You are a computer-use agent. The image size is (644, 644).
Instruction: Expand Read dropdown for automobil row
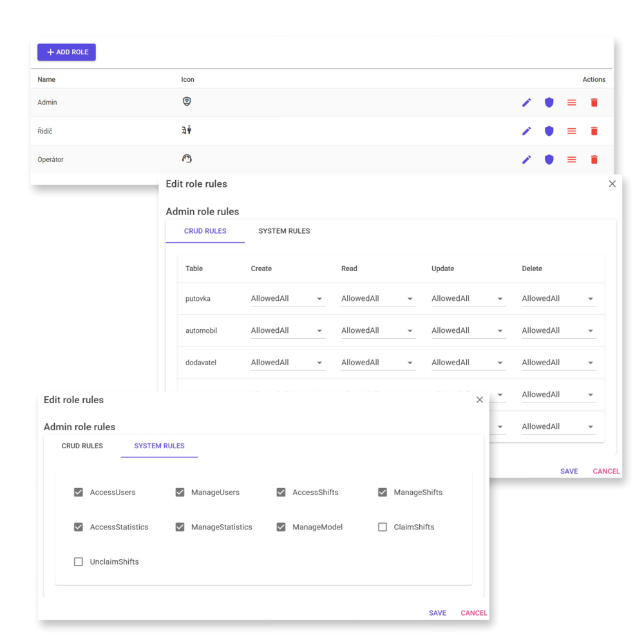coord(378,331)
